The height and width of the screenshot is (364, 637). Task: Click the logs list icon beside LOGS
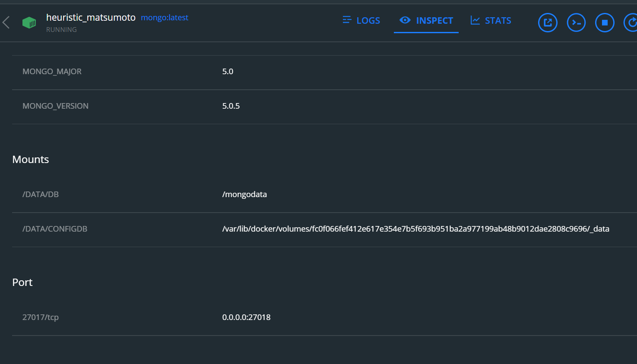[346, 20]
